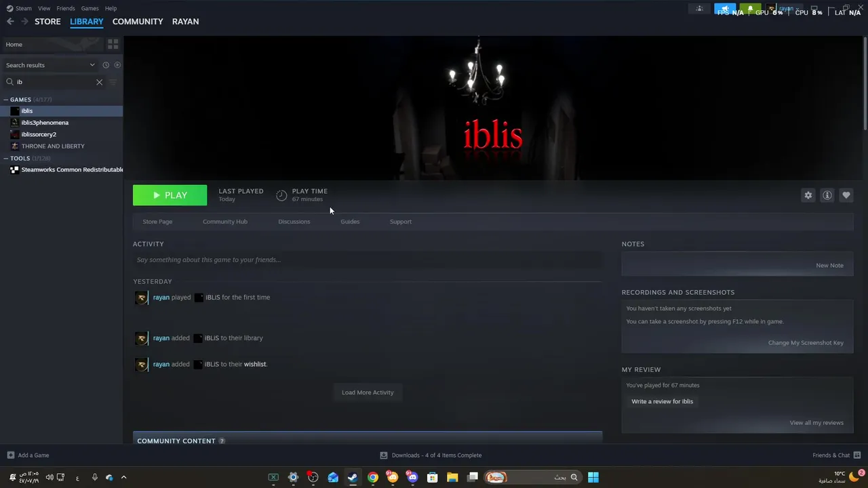Open friends group icon in title bar

pyautogui.click(x=699, y=9)
